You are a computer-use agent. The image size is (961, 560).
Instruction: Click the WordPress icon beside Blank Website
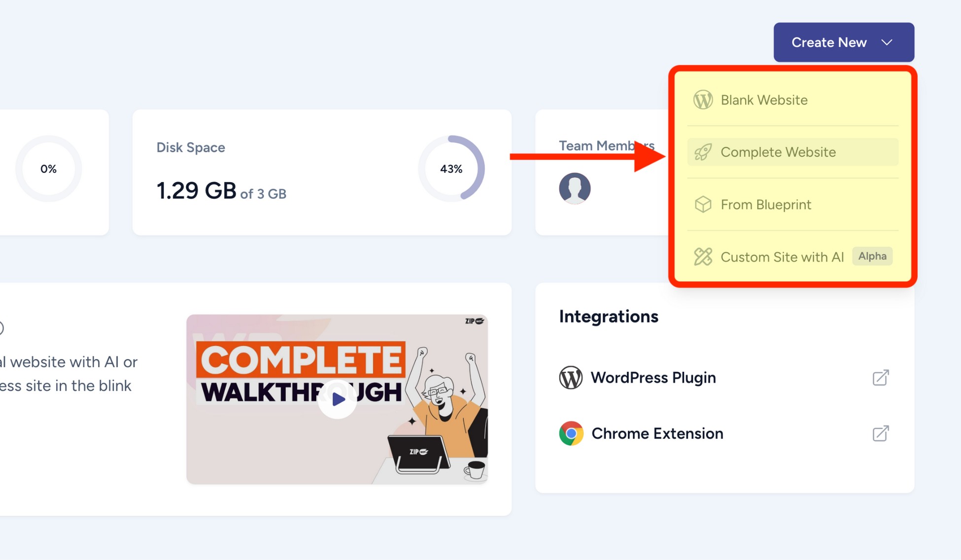click(703, 99)
